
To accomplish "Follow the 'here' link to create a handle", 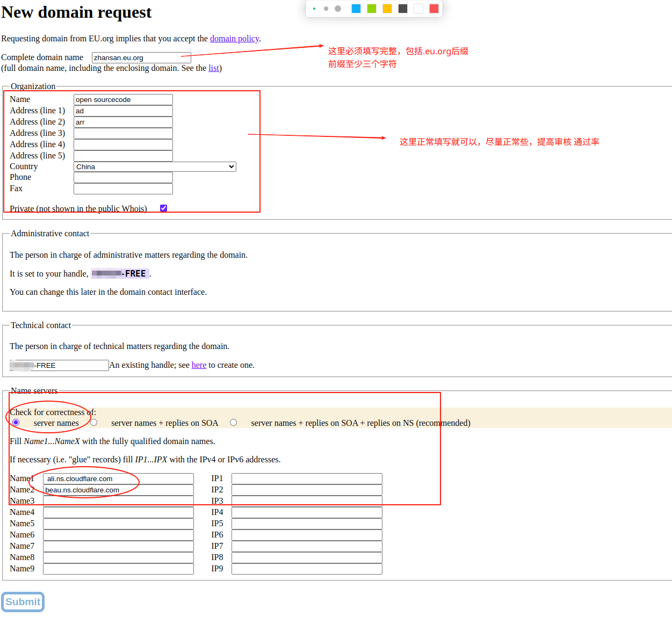I will click(x=199, y=365).
